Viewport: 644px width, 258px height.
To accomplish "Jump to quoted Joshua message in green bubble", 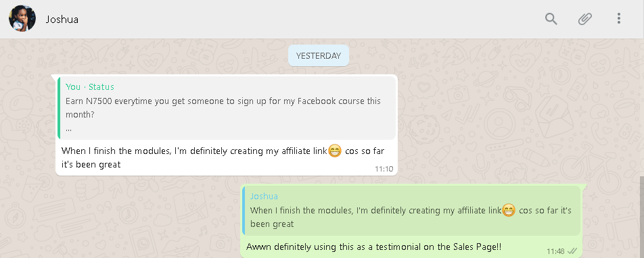I will coord(411,211).
